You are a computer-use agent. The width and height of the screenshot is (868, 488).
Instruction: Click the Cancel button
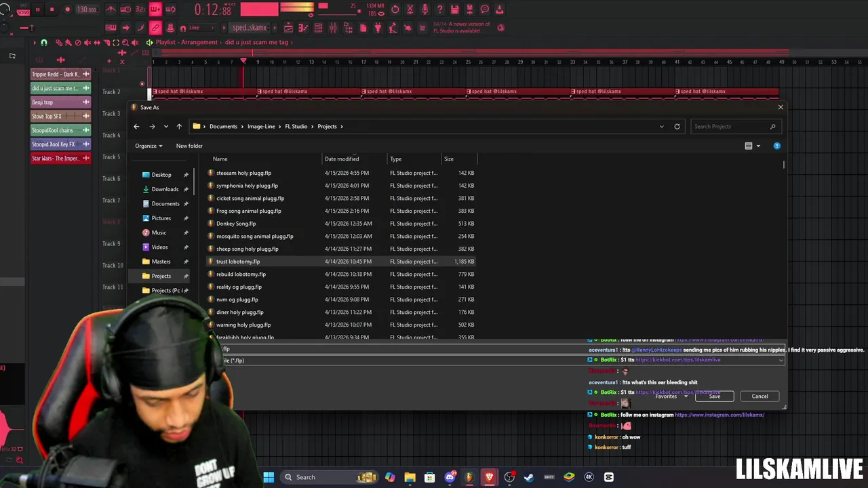(759, 396)
